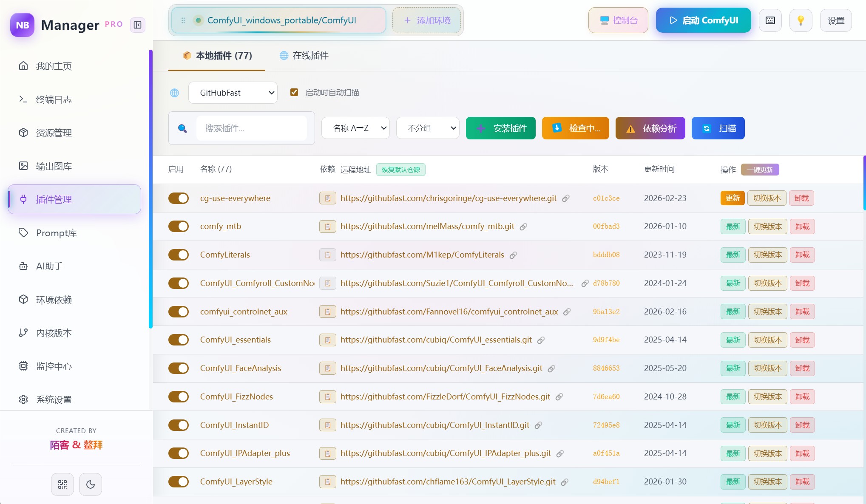Open 终端日志 in the sidebar
Viewport: 866px width, 504px height.
54,99
